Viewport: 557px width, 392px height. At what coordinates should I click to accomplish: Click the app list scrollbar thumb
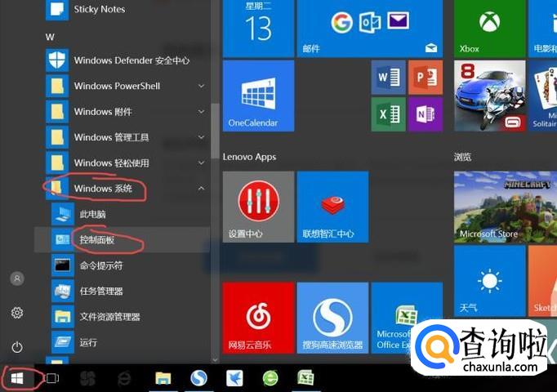click(215, 131)
